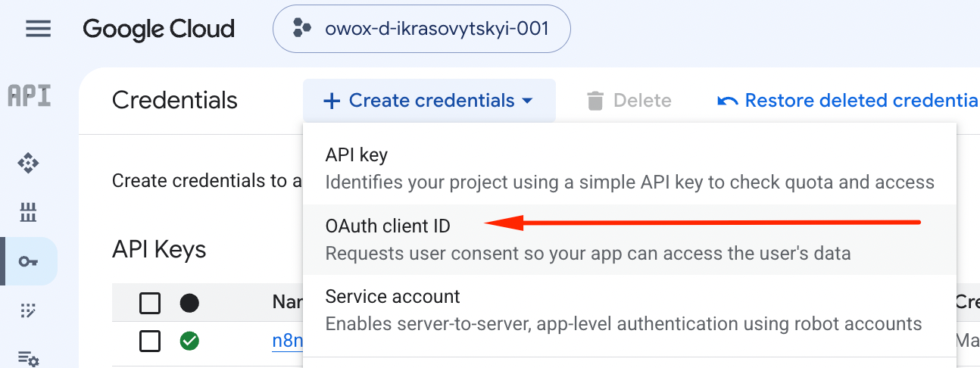
Task: Click the green status check icon
Action: click(189, 341)
